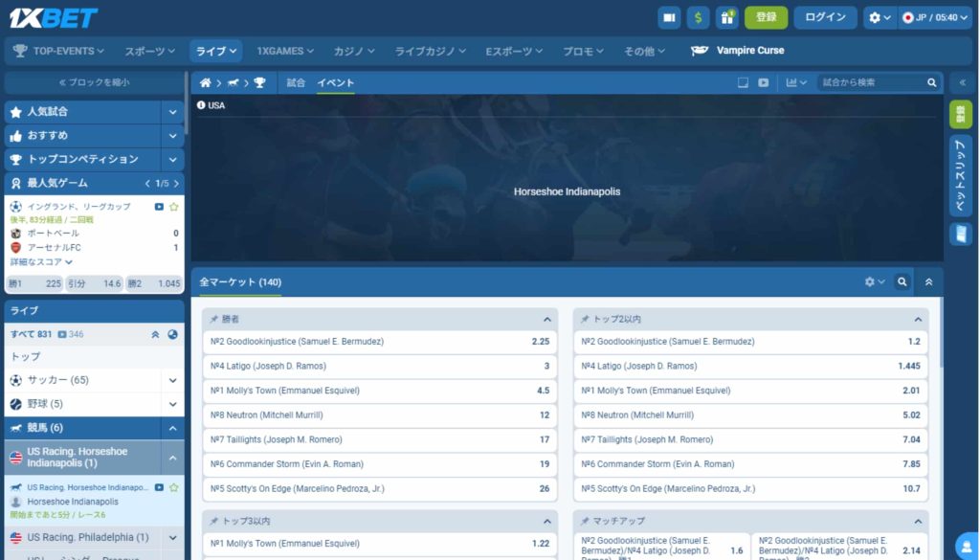Click the horse racing breadcrumb icon
This screenshot has height=560, width=980.
click(x=233, y=83)
